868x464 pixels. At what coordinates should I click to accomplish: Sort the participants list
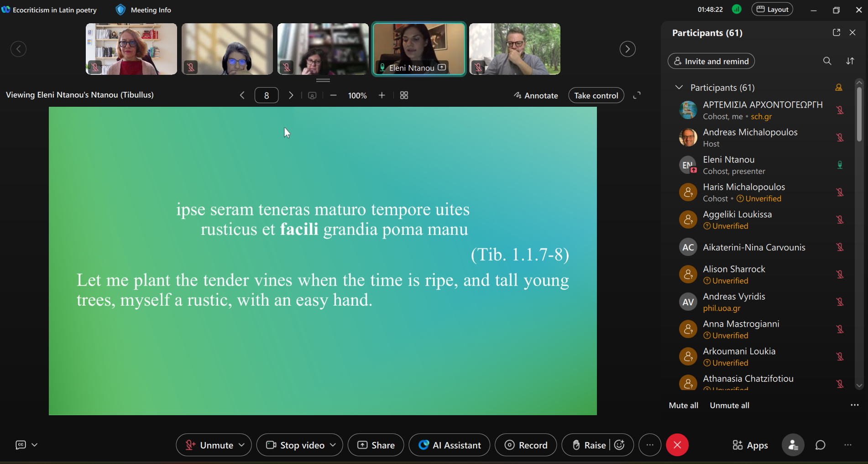(x=850, y=61)
